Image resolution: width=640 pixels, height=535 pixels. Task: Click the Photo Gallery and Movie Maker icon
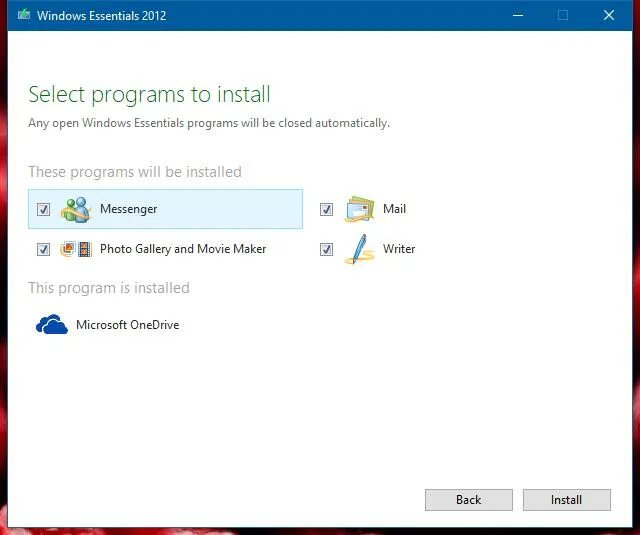tap(76, 249)
